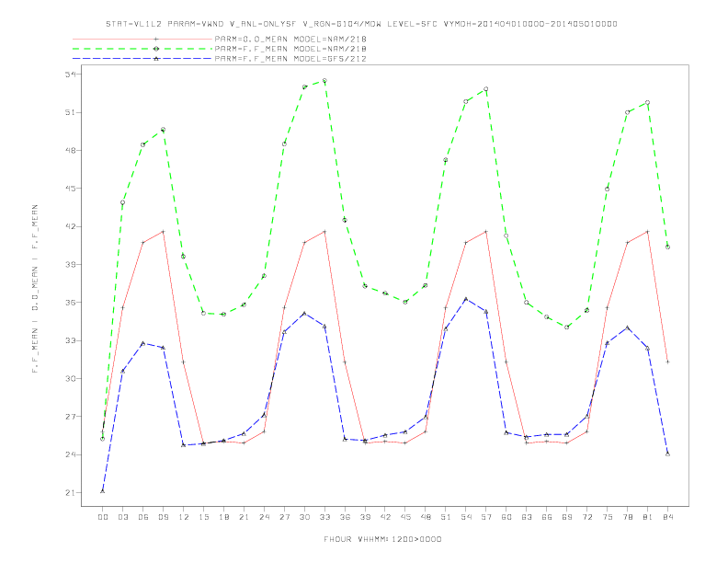Click y-axis tick label 24
The height and width of the screenshot is (563, 728).
pyautogui.click(x=71, y=454)
